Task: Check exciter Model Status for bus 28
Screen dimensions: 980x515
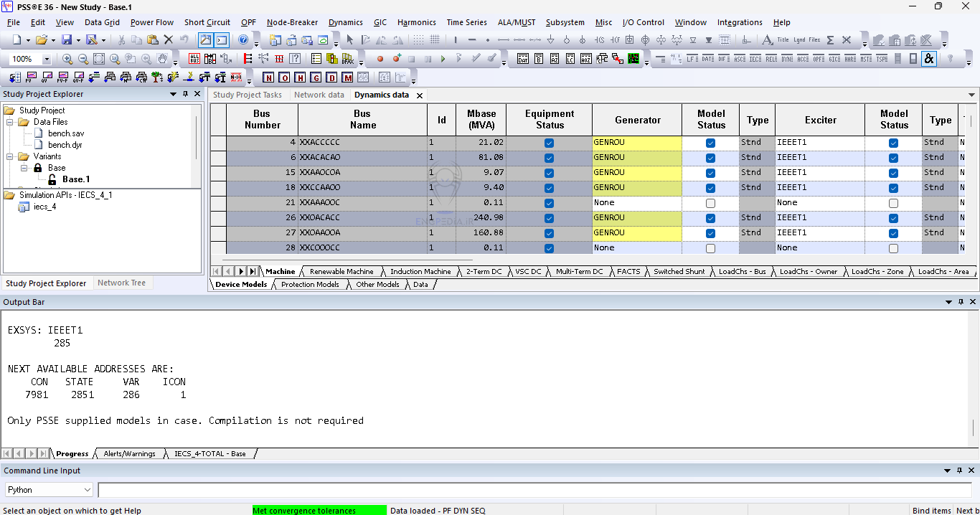Action: tap(893, 248)
